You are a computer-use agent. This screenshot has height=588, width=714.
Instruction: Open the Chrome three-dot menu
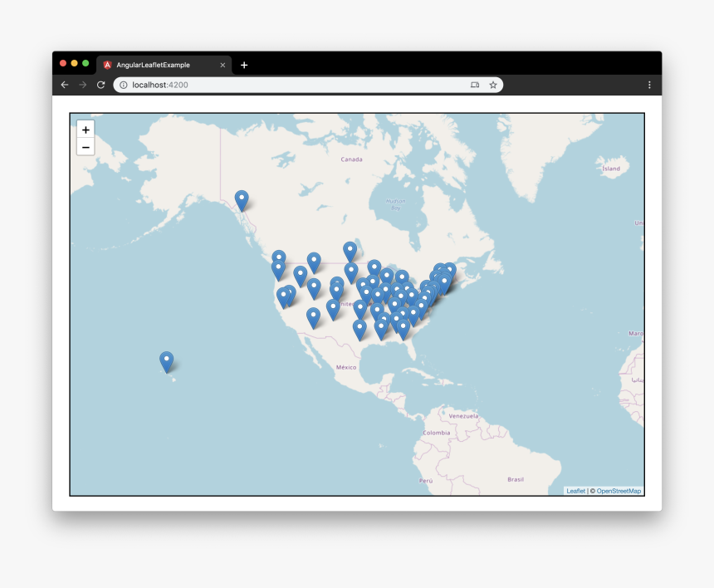pyautogui.click(x=649, y=85)
